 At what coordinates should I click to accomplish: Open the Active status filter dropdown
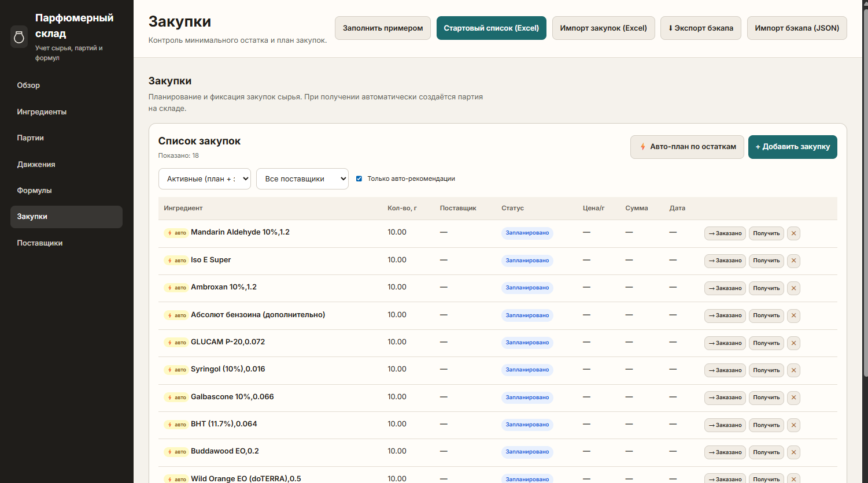click(204, 179)
